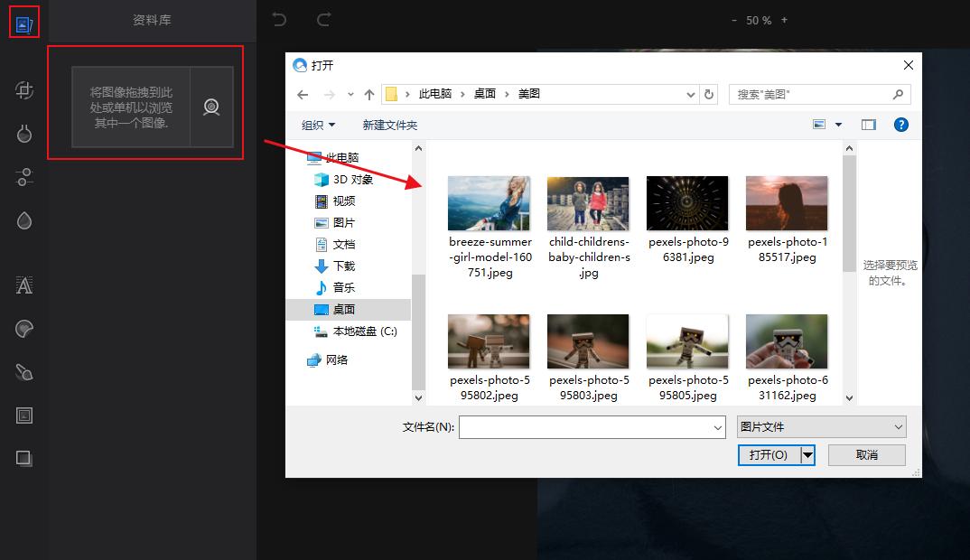Open the Frames tool icon
This screenshot has height=560, width=970.
coord(23,415)
